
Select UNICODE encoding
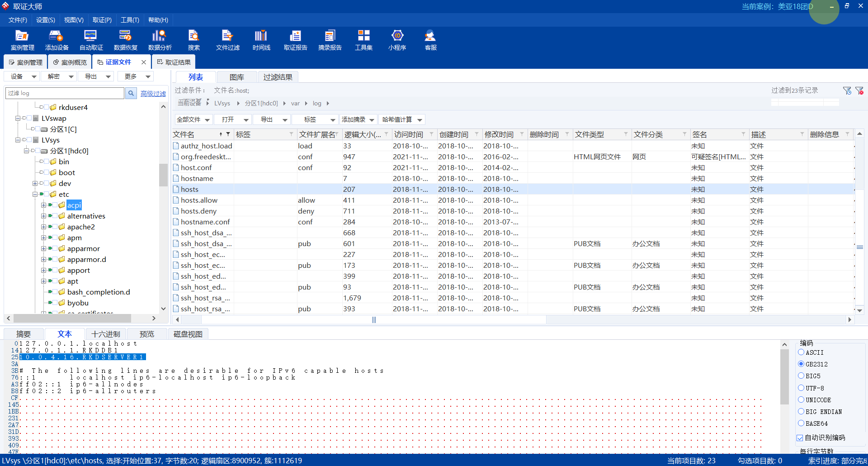coord(801,399)
